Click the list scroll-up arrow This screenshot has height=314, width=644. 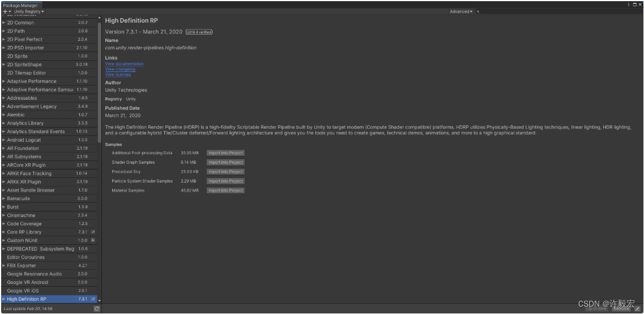(99, 18)
